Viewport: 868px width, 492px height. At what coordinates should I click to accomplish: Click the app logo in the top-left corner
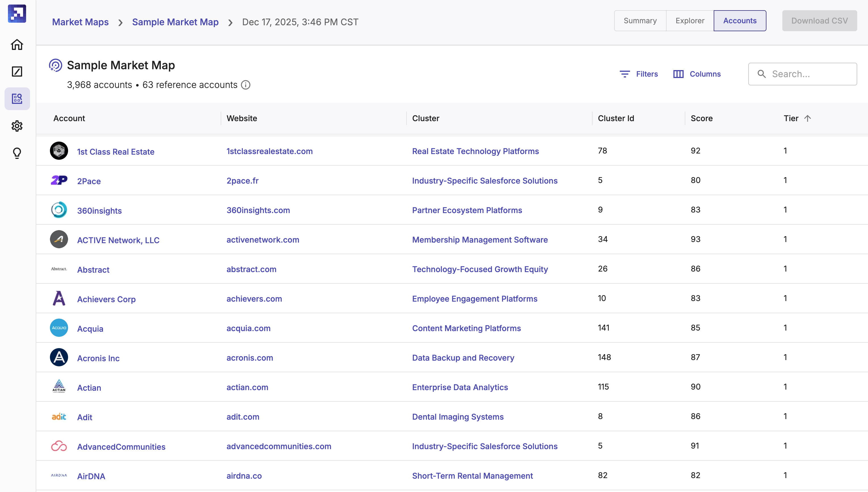[x=17, y=14]
